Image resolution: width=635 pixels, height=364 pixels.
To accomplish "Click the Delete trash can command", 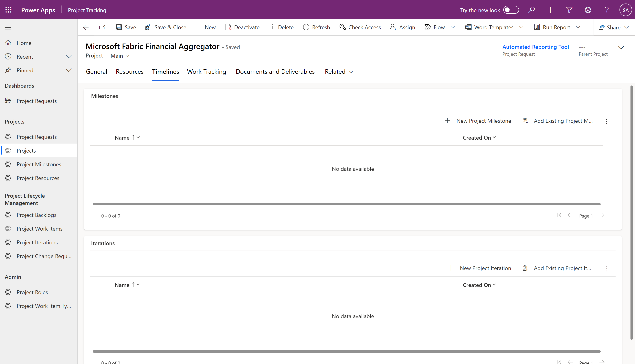I will (281, 27).
